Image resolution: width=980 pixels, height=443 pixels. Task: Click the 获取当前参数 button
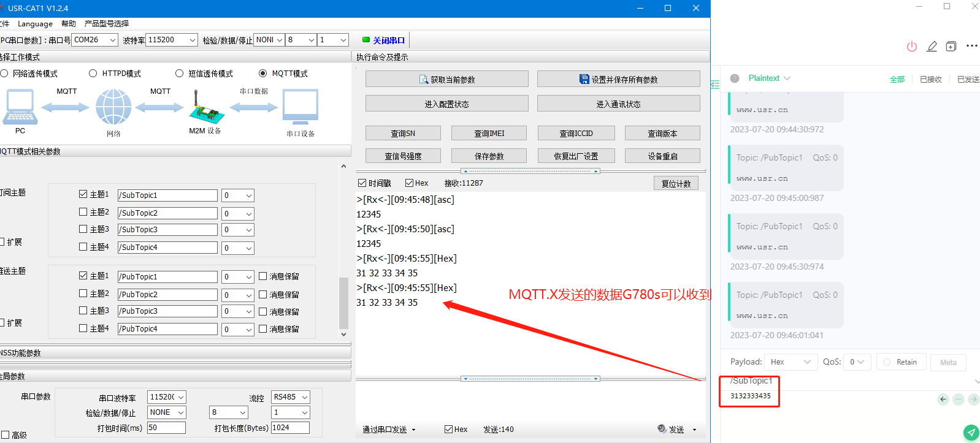pyautogui.click(x=446, y=80)
